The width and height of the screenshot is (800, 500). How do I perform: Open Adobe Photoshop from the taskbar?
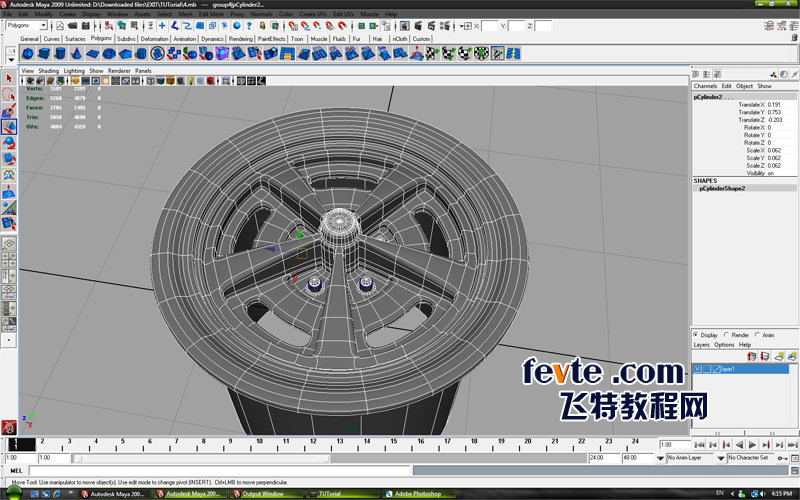click(419, 493)
